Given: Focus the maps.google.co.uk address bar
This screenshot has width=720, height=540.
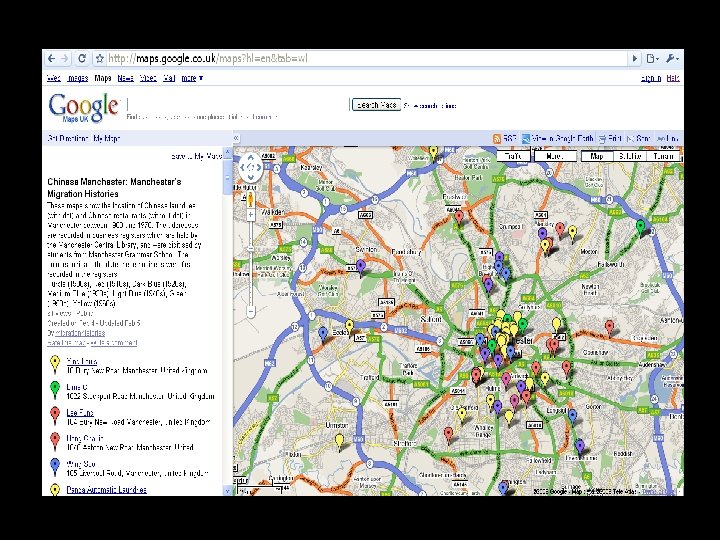Looking at the screenshot, I should 366,58.
